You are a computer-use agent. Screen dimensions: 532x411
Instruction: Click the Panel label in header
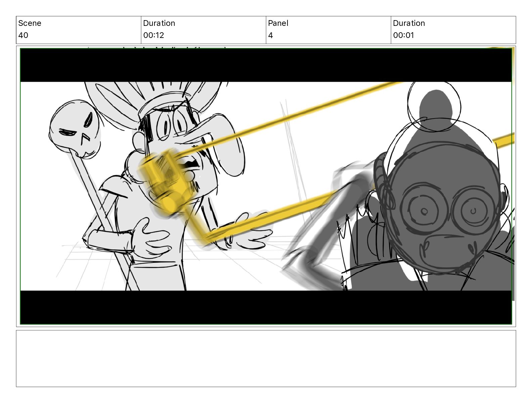[278, 23]
